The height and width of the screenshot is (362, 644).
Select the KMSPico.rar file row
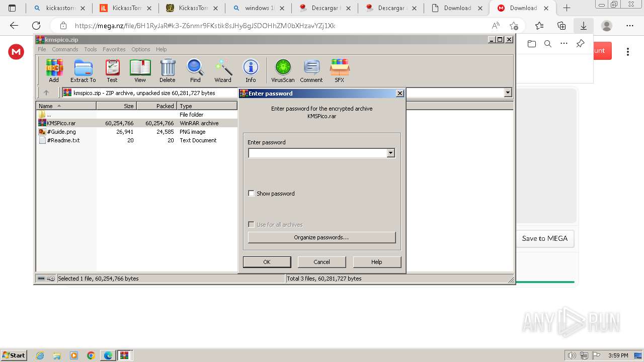coord(137,123)
